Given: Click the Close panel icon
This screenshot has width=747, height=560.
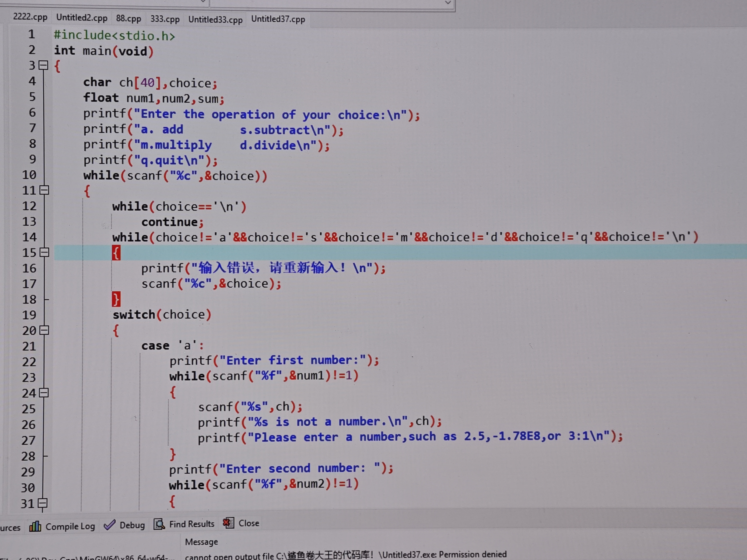Looking at the screenshot, I should click(x=228, y=523).
